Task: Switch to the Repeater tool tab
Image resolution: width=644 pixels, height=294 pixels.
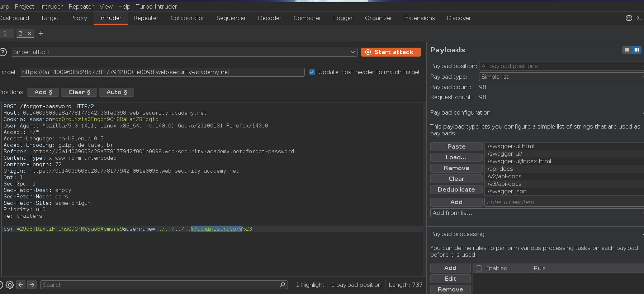Action: click(146, 18)
